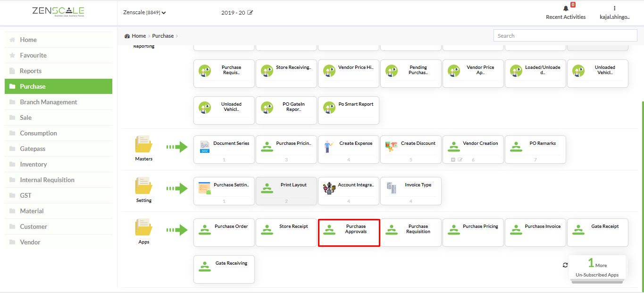Open the Sale sidebar module

(x=59, y=117)
